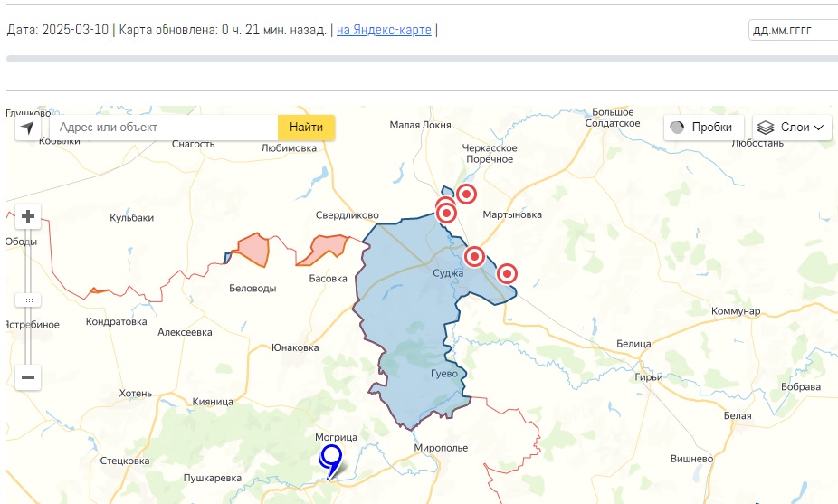Click the red polygon above Беловоды
Screen dimensions: 838x504
pos(253,249)
